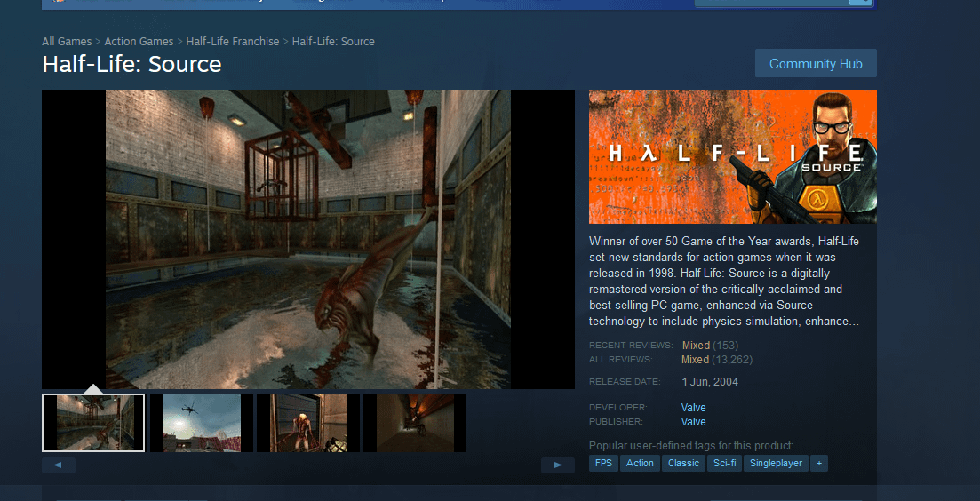Select the Singleplayer tag
Image resolution: width=980 pixels, height=501 pixels.
click(776, 464)
